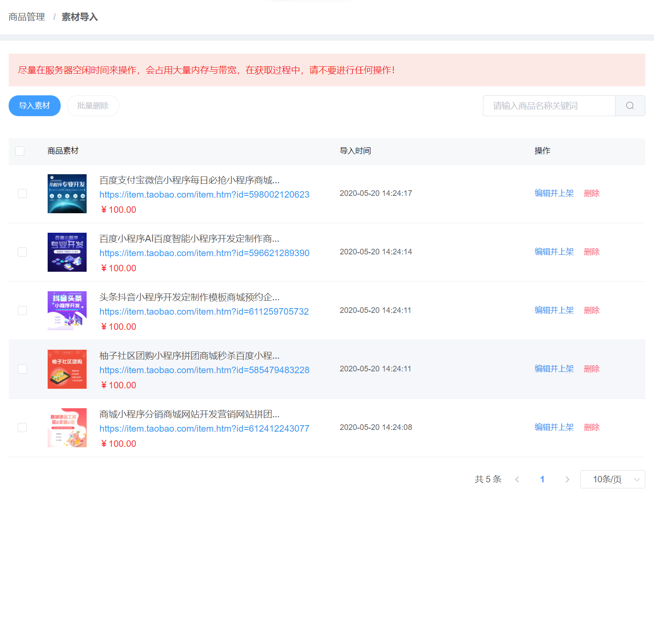Viewport: 654px width, 644px height.
Task: Click import time 2020-05-20 14:24:14
Action: pyautogui.click(x=376, y=252)
